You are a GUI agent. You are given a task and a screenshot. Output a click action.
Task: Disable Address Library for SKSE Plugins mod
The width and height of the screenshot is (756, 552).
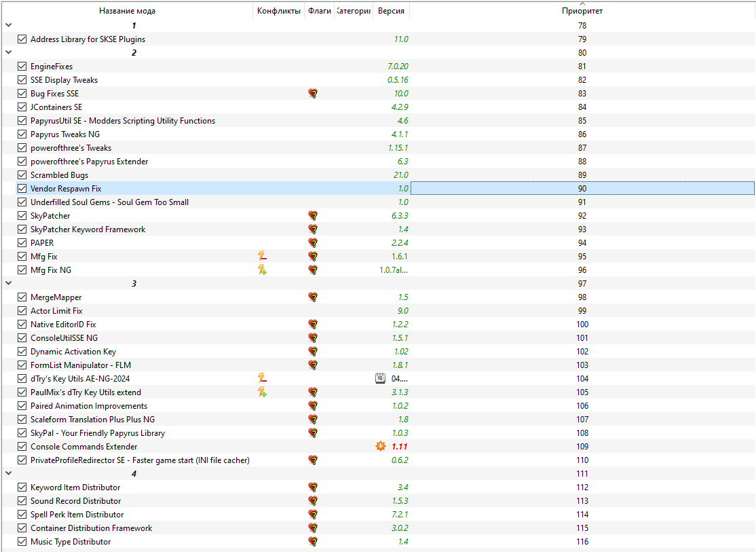pos(22,39)
